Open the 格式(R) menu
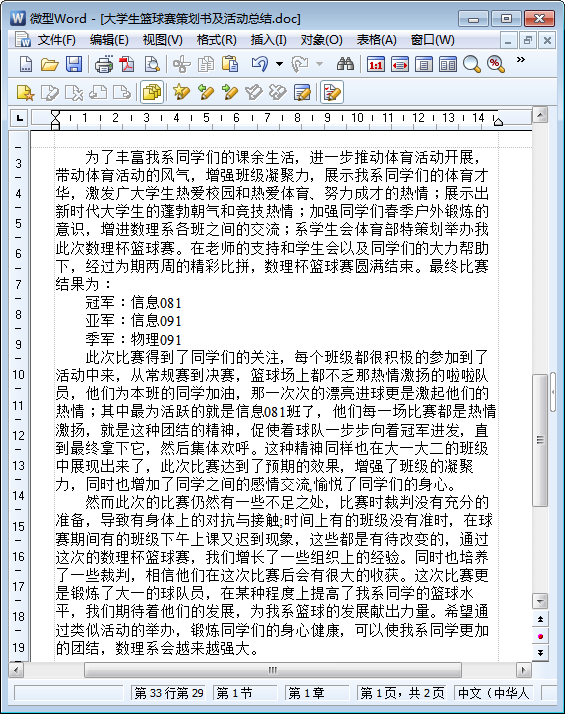The height and width of the screenshot is (714, 565). click(x=216, y=40)
